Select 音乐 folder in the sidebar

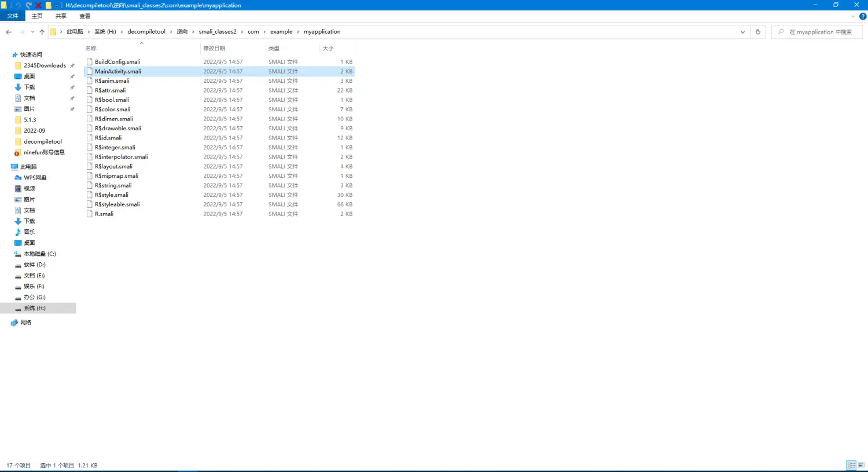point(29,232)
